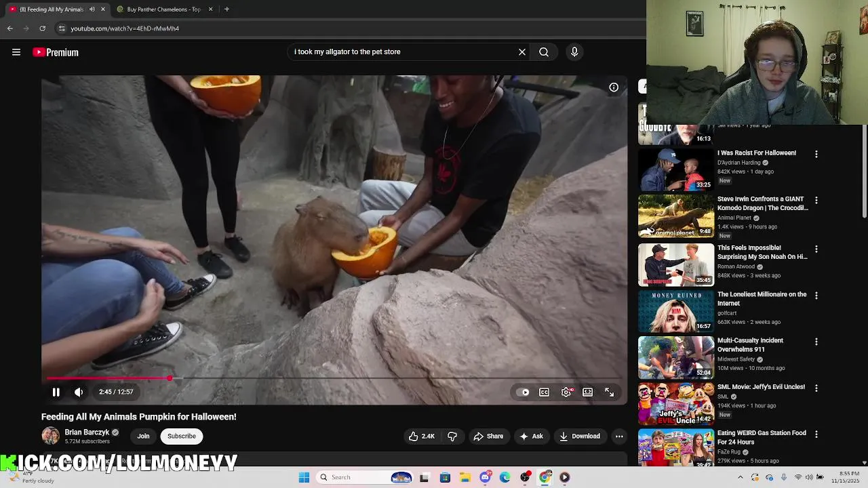Go to YouTube Premium home logo

point(56,52)
